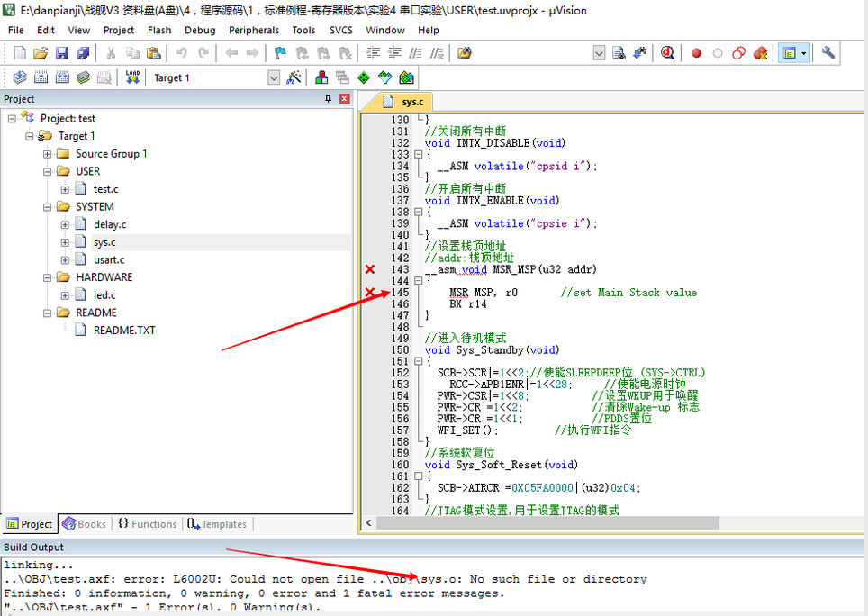Start the debug session icon
Image resolution: width=868 pixels, height=616 pixels.
coord(667,53)
